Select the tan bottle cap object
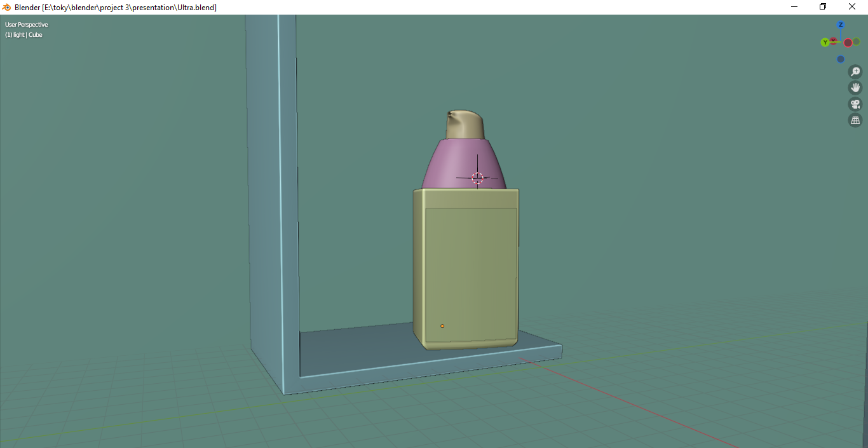The height and width of the screenshot is (448, 868). 466,125
